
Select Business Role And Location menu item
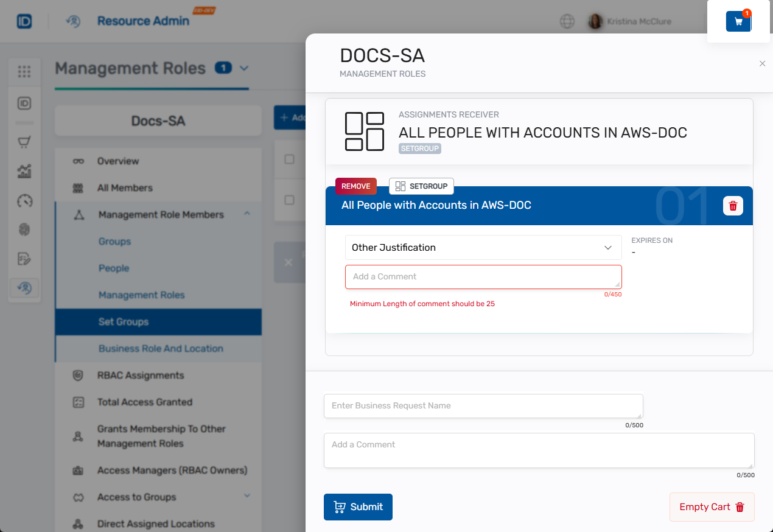pos(161,349)
